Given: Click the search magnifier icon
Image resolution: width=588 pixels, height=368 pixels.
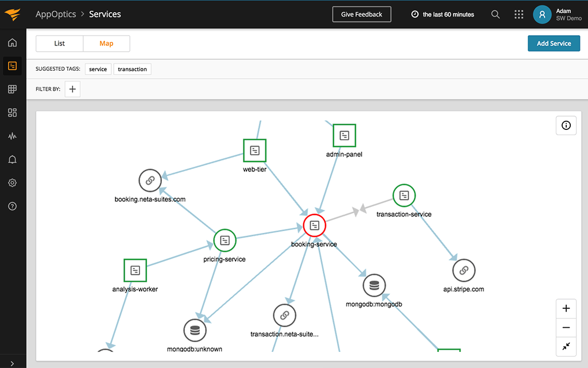Looking at the screenshot, I should pyautogui.click(x=496, y=14).
